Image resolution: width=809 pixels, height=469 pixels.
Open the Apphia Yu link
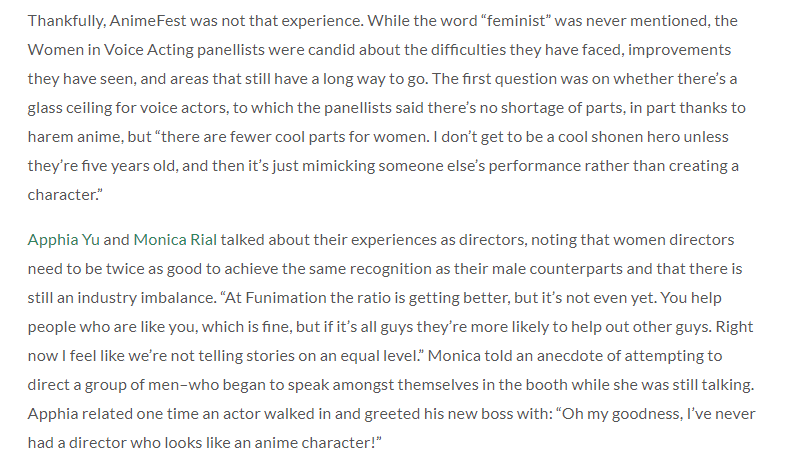click(63, 240)
